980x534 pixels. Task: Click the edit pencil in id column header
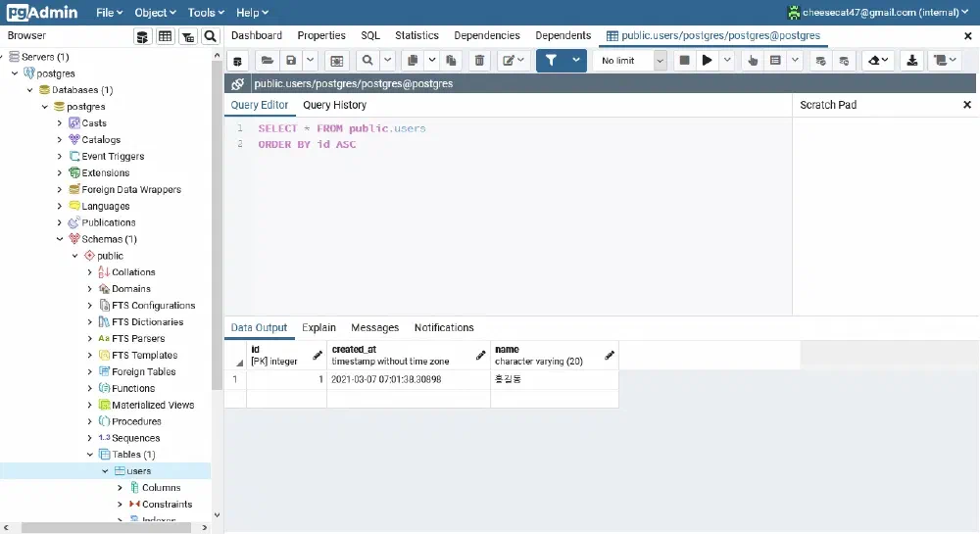coord(318,356)
